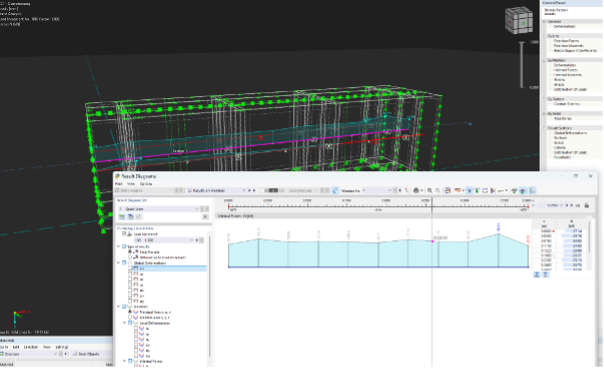Viewport: 604px width, 368px height.
Task: Click the Result Diagrams title bar icon
Action: pos(118,176)
